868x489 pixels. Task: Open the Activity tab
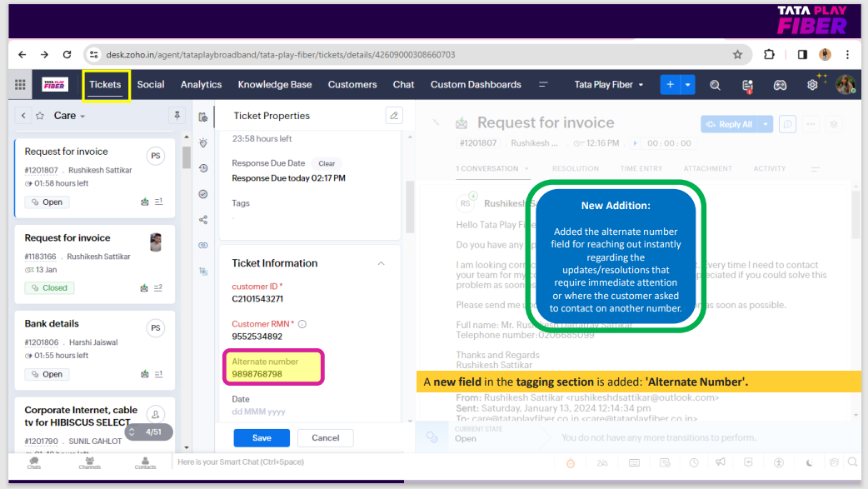[x=770, y=169]
